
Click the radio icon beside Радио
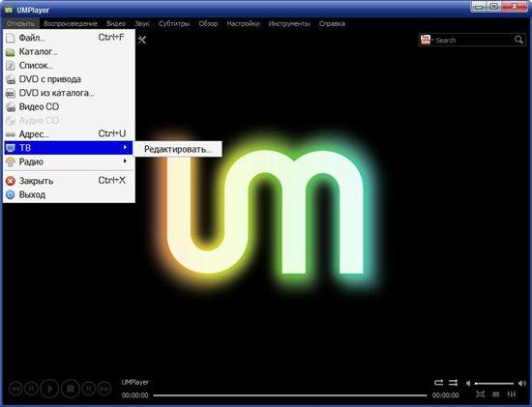point(11,161)
